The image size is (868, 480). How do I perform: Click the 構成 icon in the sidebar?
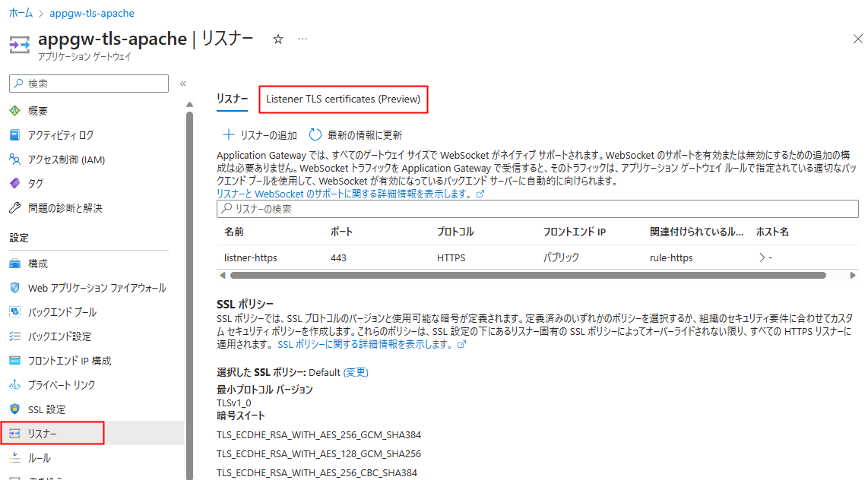[15, 264]
